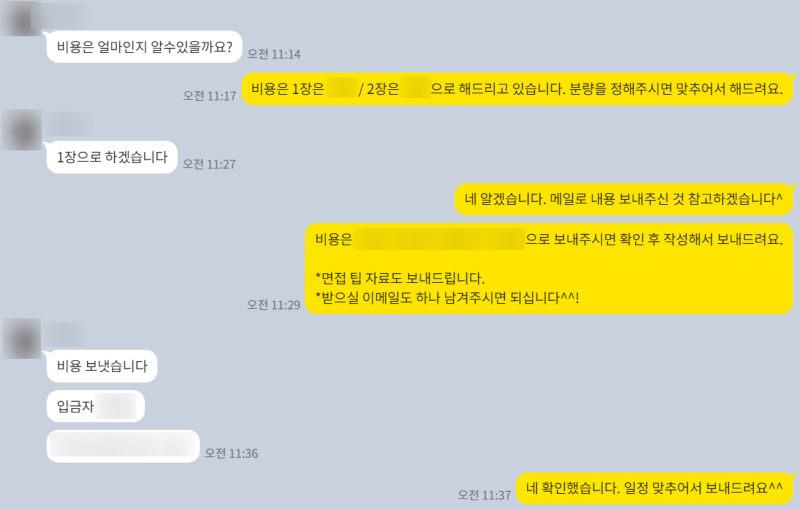Image resolution: width=800 pixels, height=510 pixels.
Task: Select the 비용은 얼마인지 알수있을까요? message bubble
Action: tap(144, 47)
